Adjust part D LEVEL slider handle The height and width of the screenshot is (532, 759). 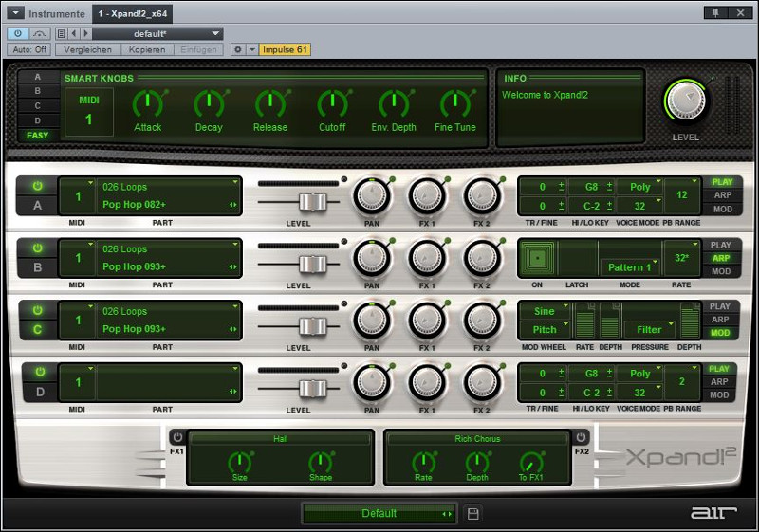(313, 389)
